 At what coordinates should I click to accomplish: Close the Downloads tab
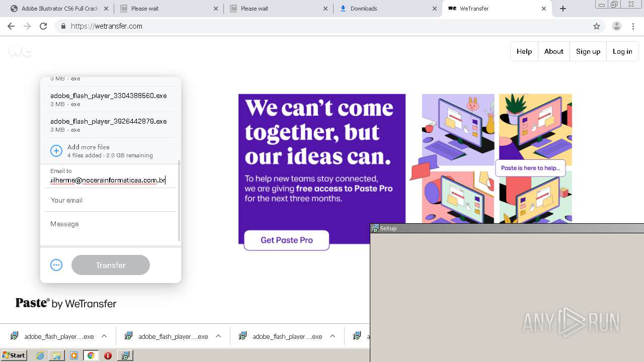(x=435, y=9)
